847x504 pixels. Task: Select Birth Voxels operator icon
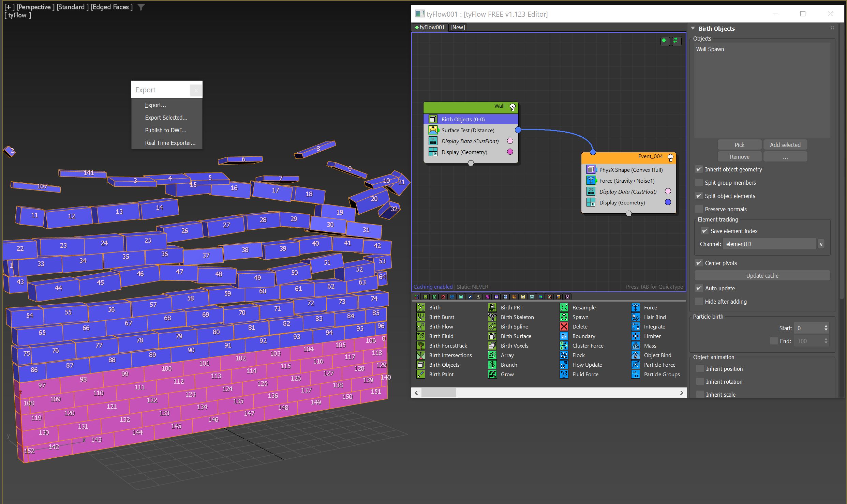click(492, 346)
